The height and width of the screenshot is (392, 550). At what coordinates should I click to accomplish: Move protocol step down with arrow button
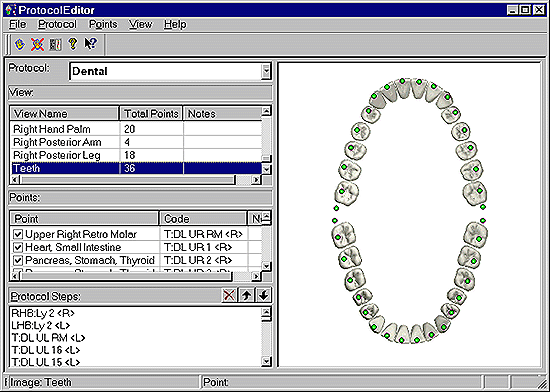coord(264,295)
